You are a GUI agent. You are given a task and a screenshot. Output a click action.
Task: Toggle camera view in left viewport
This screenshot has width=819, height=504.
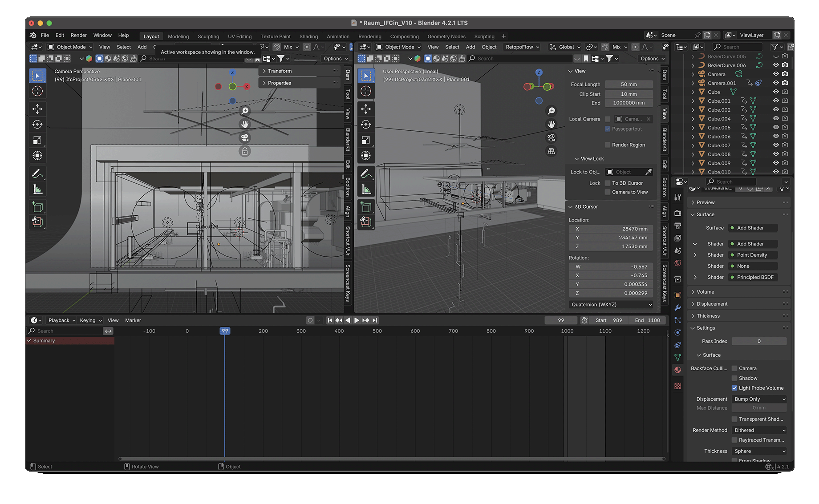pos(245,138)
